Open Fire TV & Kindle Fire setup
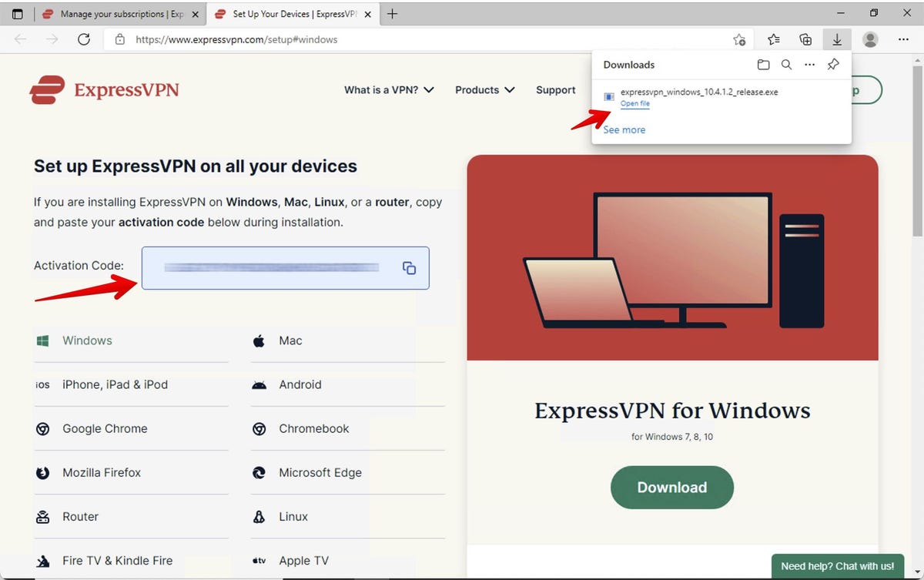 [x=131, y=560]
